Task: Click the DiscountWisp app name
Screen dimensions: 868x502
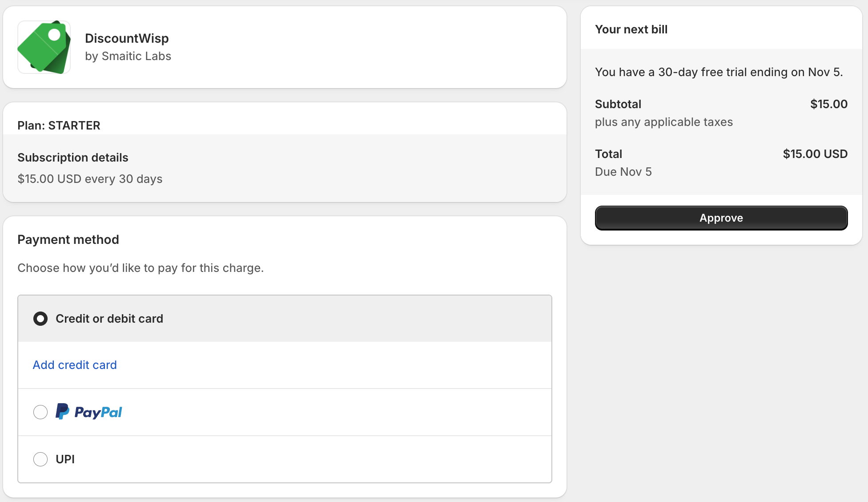Action: (x=127, y=38)
